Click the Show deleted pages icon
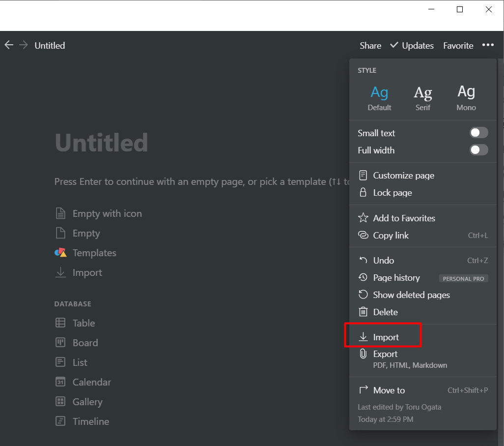 [x=363, y=295]
